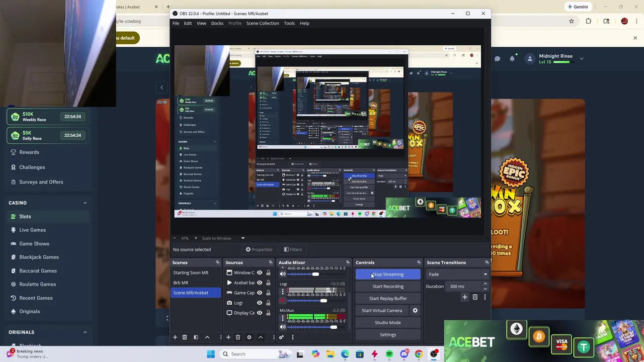Decrease transition duration with down arrow
Viewport: 644px width, 362px height.
pyautogui.click(x=485, y=289)
